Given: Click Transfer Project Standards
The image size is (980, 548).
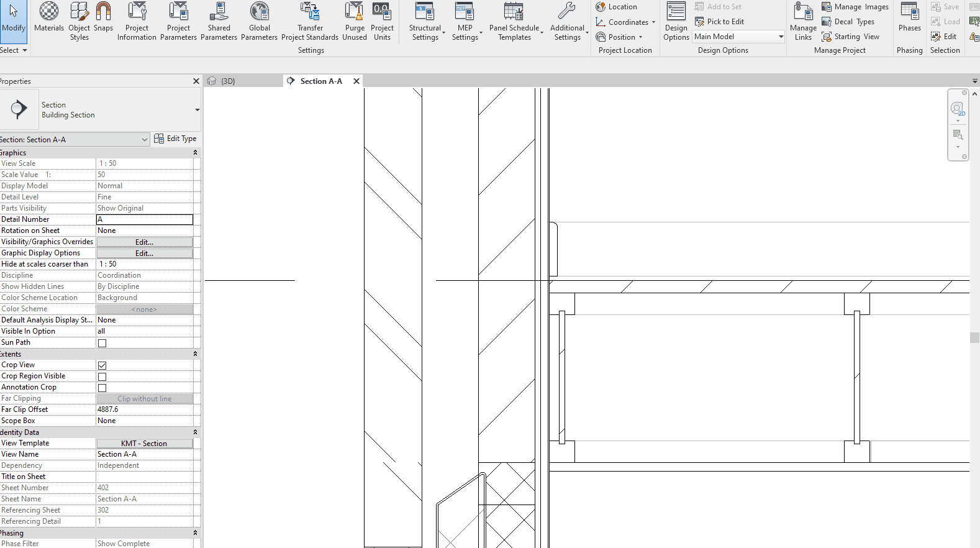Looking at the screenshot, I should click(310, 21).
